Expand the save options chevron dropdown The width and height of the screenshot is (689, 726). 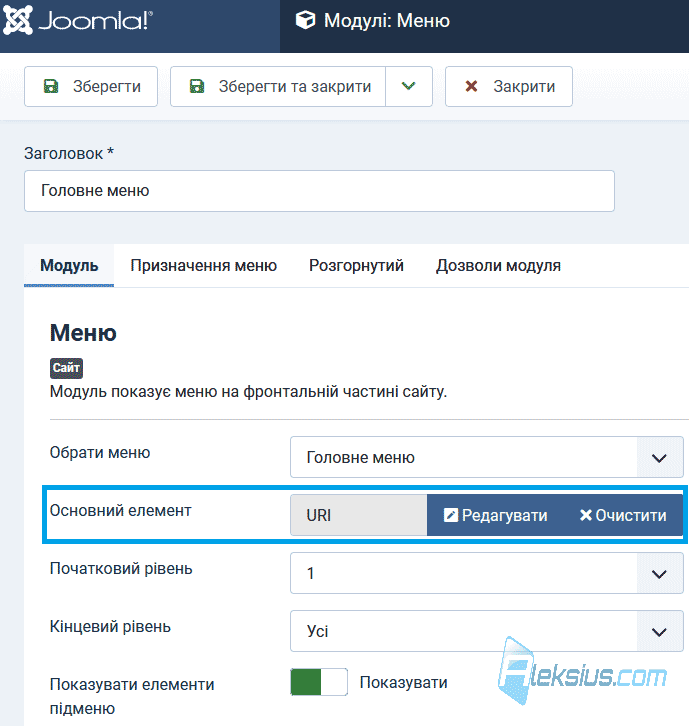point(409,87)
